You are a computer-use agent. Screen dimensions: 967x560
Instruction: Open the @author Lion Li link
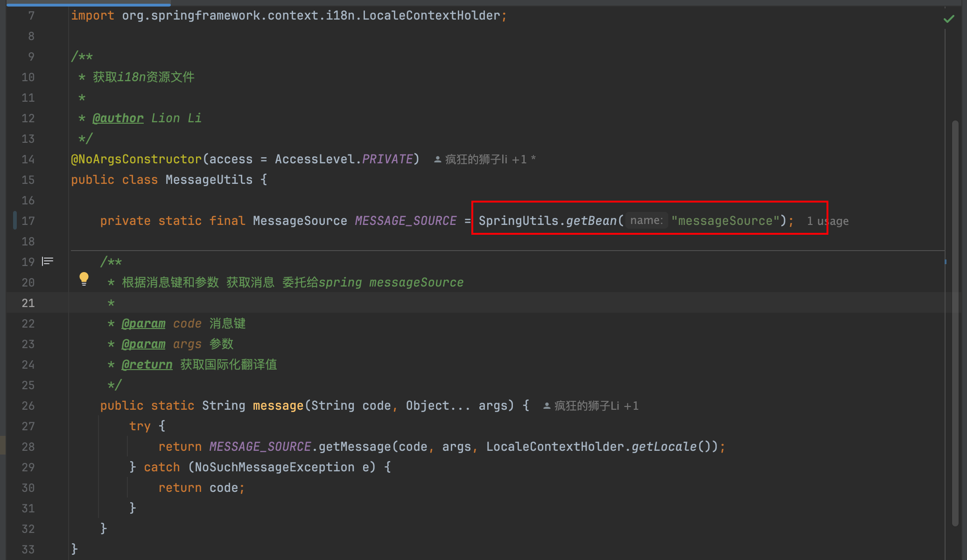(x=118, y=118)
